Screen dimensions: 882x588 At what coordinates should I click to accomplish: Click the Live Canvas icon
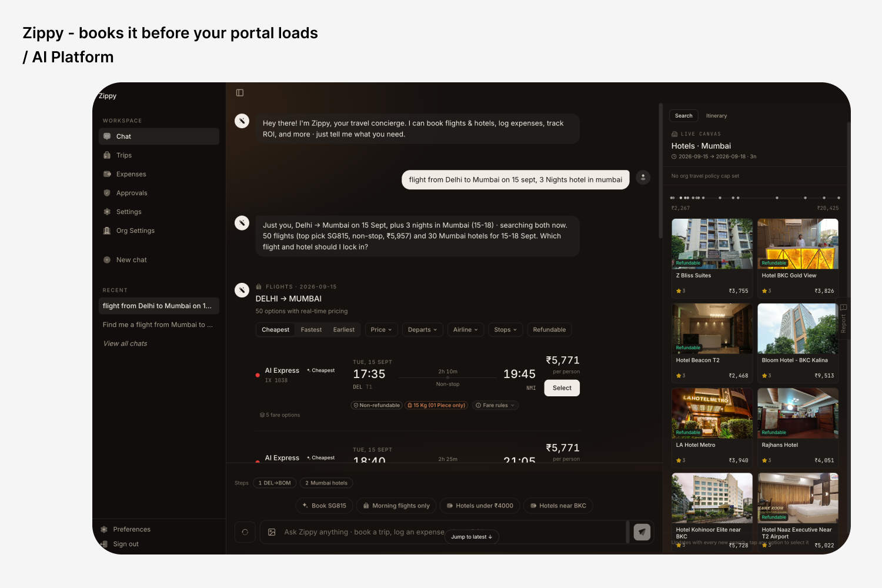click(674, 134)
